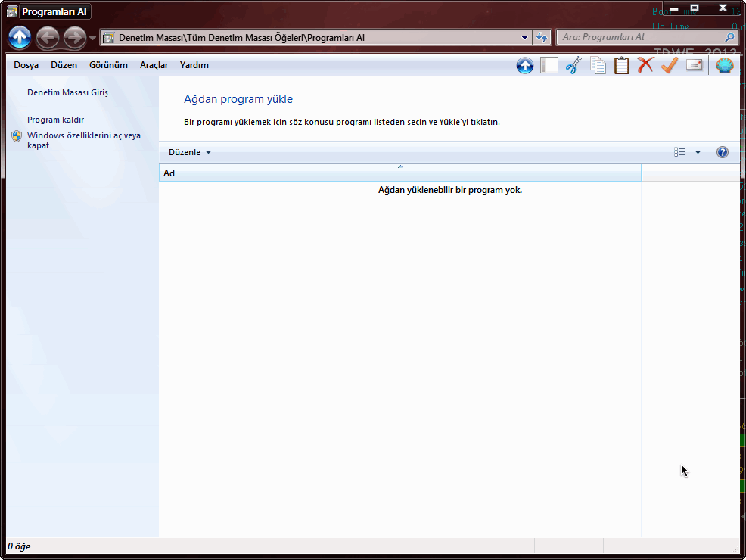Open the Araçlar menu

pyautogui.click(x=154, y=65)
